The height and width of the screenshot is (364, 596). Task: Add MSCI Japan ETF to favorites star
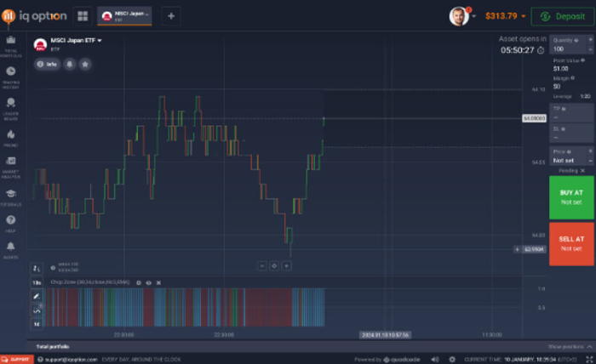tap(85, 64)
